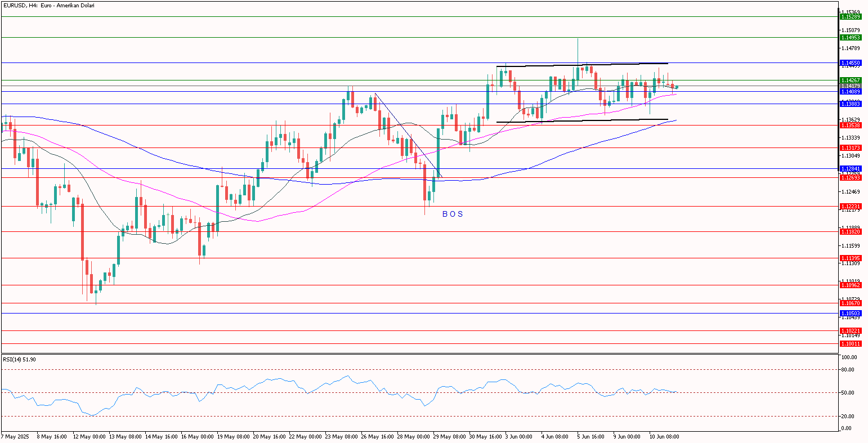Screen dimensions: 868x443
Task: Select the blue 1.13883 price level label
Action: point(850,104)
